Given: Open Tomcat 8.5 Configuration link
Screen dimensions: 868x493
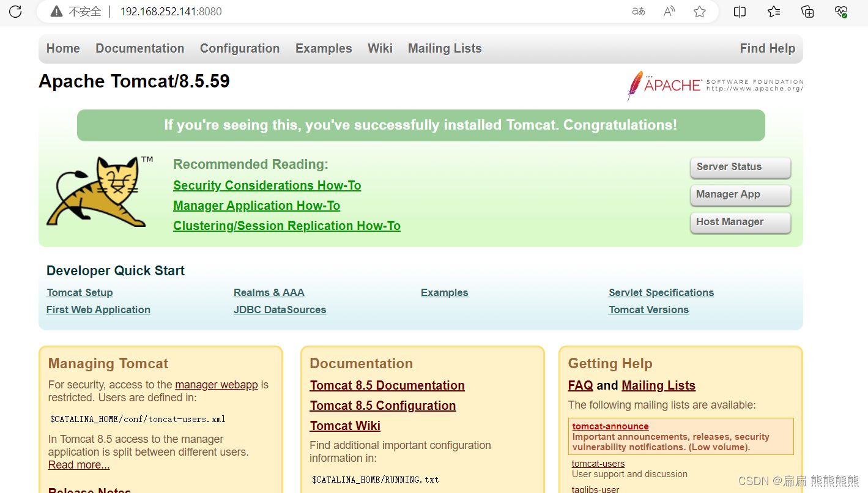Looking at the screenshot, I should point(383,406).
